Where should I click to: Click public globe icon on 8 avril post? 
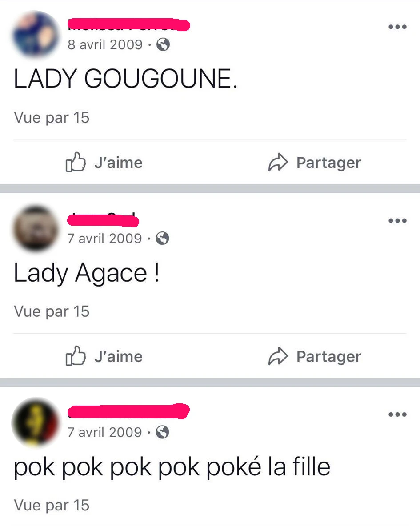pyautogui.click(x=163, y=44)
